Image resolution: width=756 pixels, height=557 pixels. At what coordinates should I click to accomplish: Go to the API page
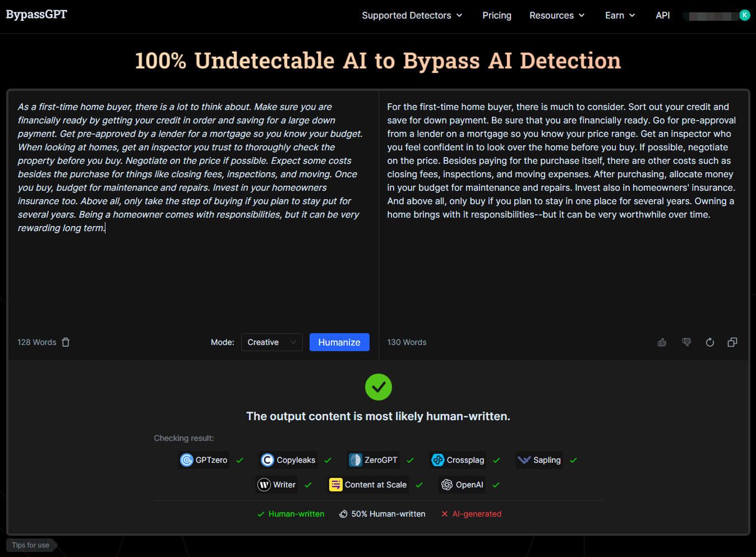click(x=662, y=15)
